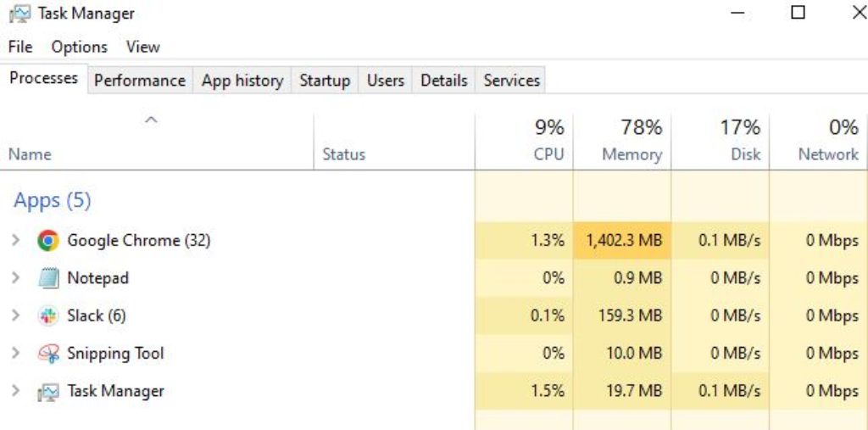Expand the Slack process group
Screen dimensions: 868x430
(15, 316)
